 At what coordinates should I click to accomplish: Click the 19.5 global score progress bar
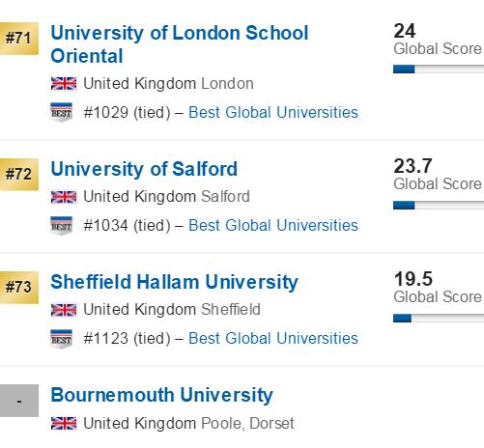point(439,319)
